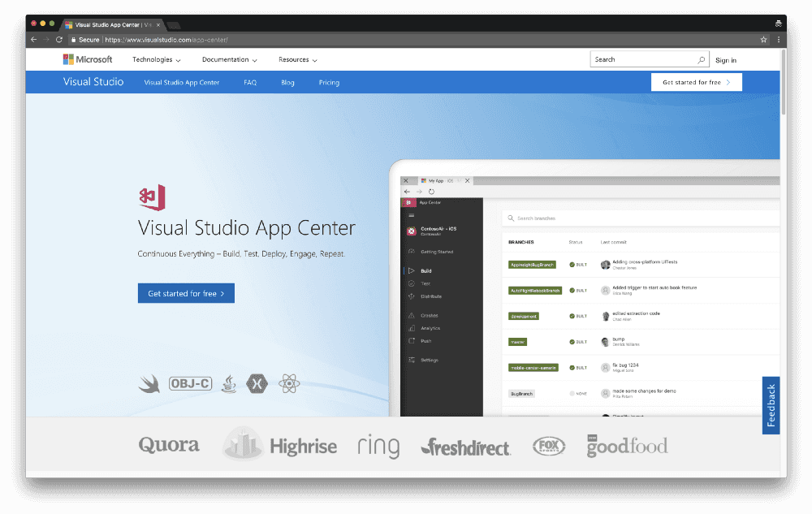Click header Get started for free button
Screen dimensions: 812x514
point(696,82)
